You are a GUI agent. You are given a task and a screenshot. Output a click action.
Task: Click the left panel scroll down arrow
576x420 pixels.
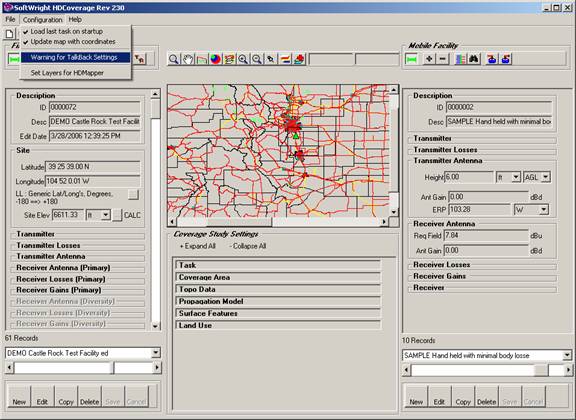coord(155,326)
